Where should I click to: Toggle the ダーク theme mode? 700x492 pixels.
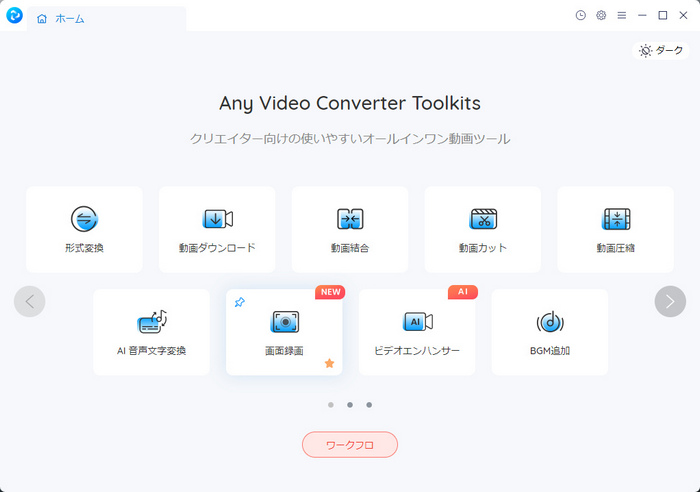[661, 50]
